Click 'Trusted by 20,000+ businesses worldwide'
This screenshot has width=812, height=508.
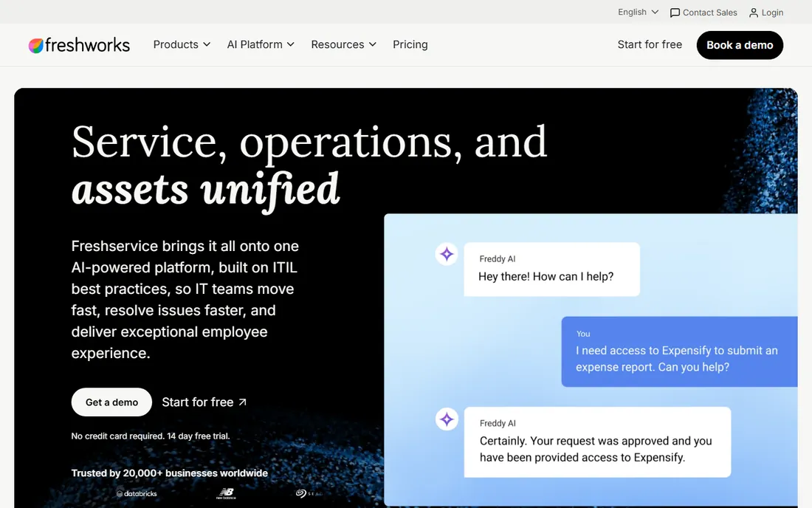(x=169, y=473)
